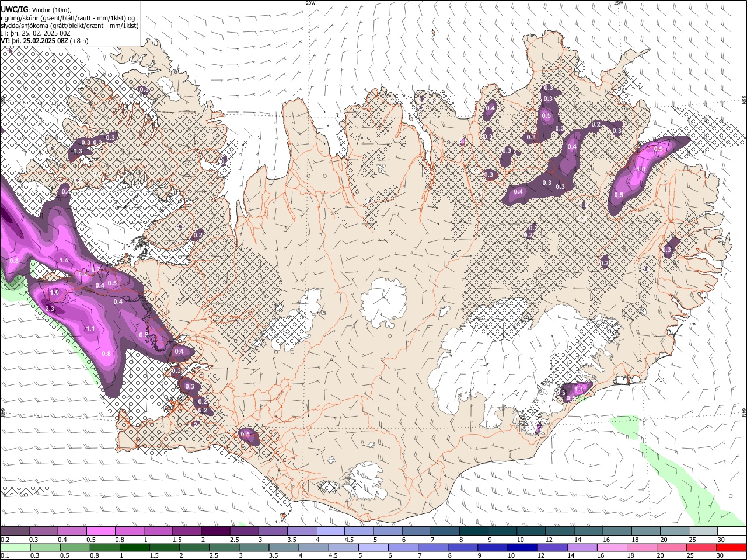The width and height of the screenshot is (747, 560).
Task: Click the '20W' longitude label
Action: (311, 3)
